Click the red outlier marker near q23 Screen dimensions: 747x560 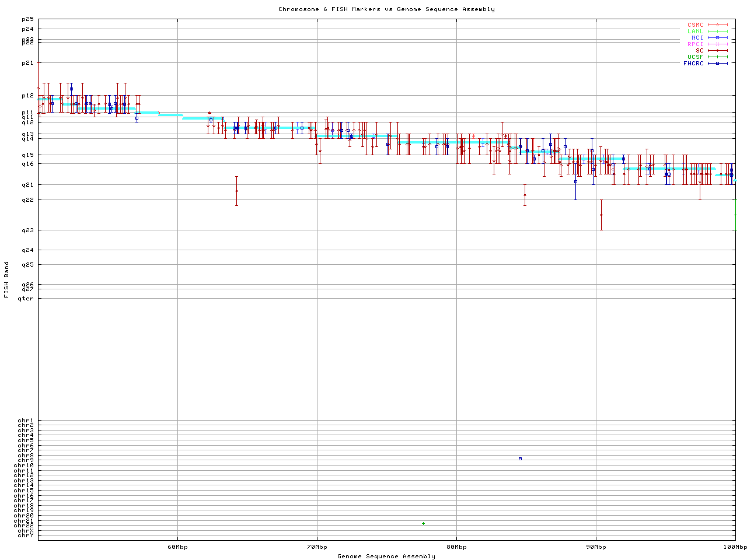coord(601,215)
